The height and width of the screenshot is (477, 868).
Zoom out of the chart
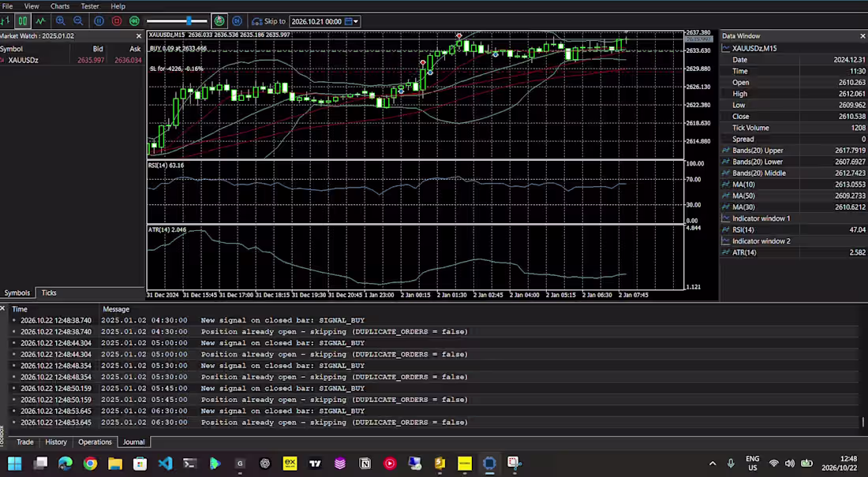(x=78, y=21)
